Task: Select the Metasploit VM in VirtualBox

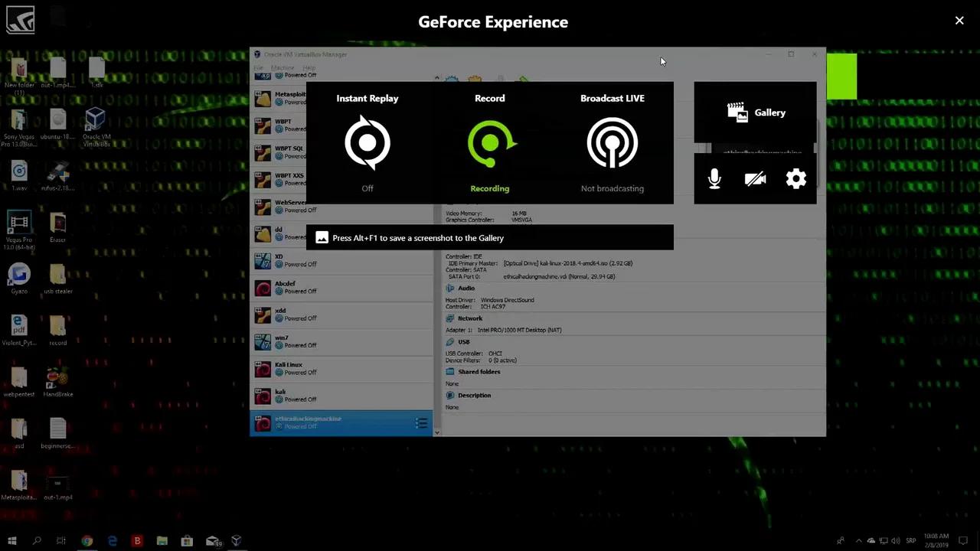Action: [x=341, y=99]
